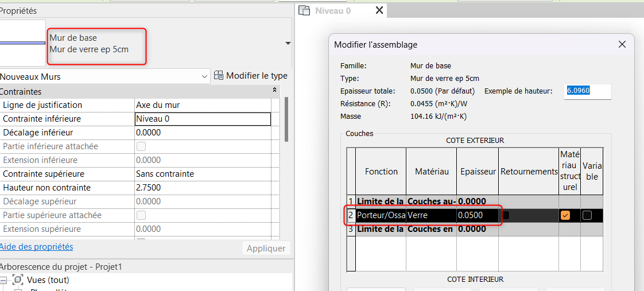Switch to the 'Niveau 0' view tab
The image size is (644, 291).
click(333, 11)
